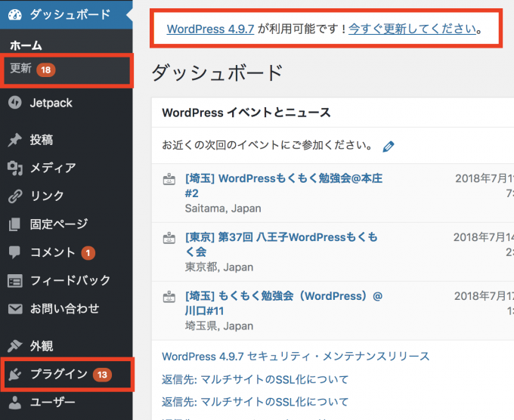Open the フィードバック menu

(67, 281)
